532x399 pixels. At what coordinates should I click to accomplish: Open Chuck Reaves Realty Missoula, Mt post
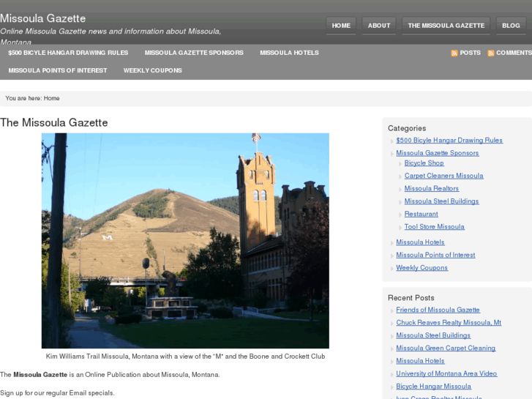click(x=449, y=323)
